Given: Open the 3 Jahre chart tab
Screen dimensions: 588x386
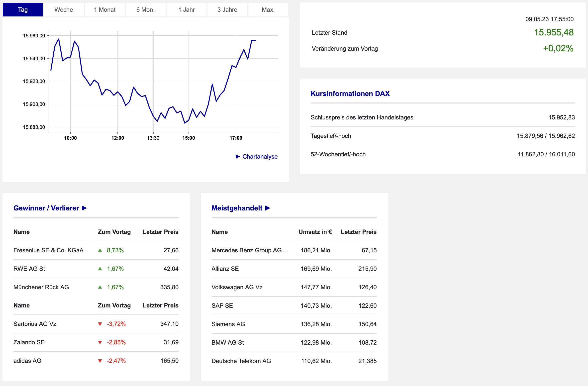Looking at the screenshot, I should 227,10.
